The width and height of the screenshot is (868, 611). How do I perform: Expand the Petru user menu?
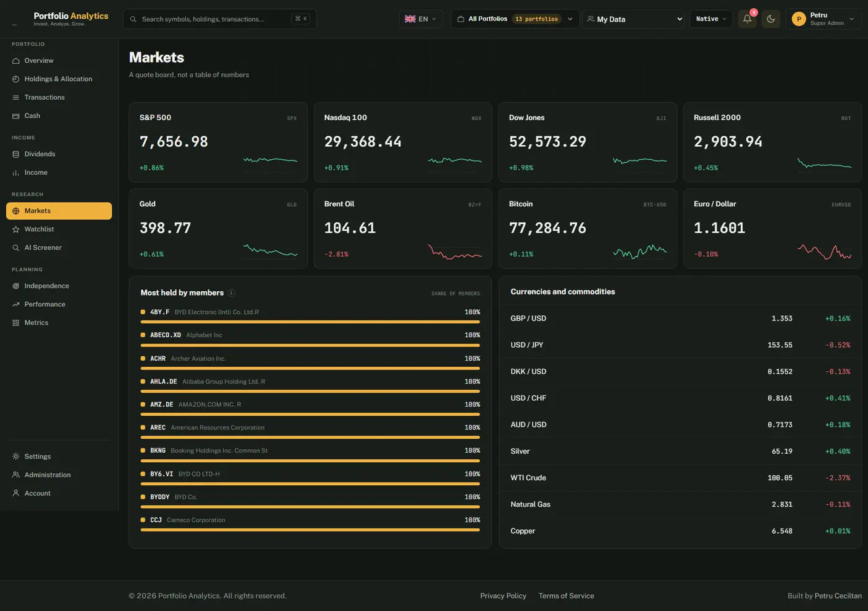click(823, 19)
